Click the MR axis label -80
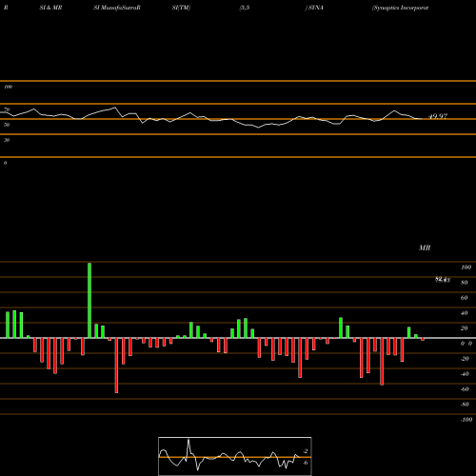The image size is (476, 476). 465,405
